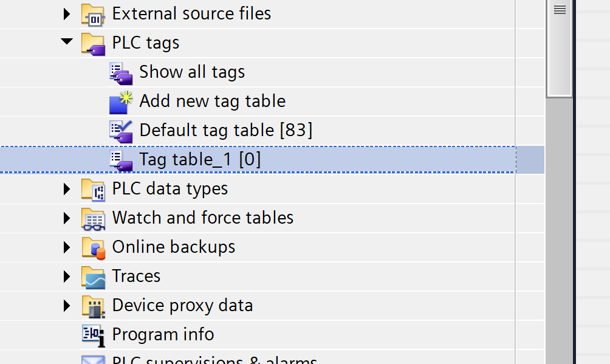Image resolution: width=610 pixels, height=364 pixels.
Task: Expand the PLC data types node
Action: click(67, 189)
